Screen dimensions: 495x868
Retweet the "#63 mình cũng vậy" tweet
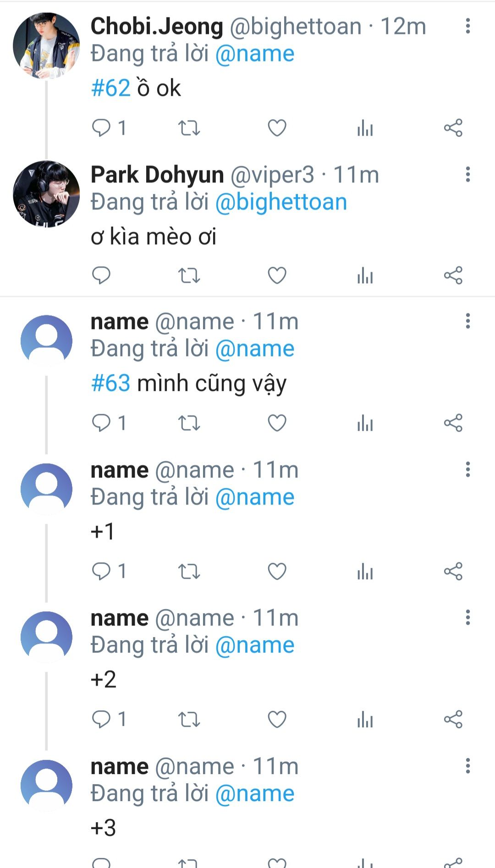[x=189, y=423]
